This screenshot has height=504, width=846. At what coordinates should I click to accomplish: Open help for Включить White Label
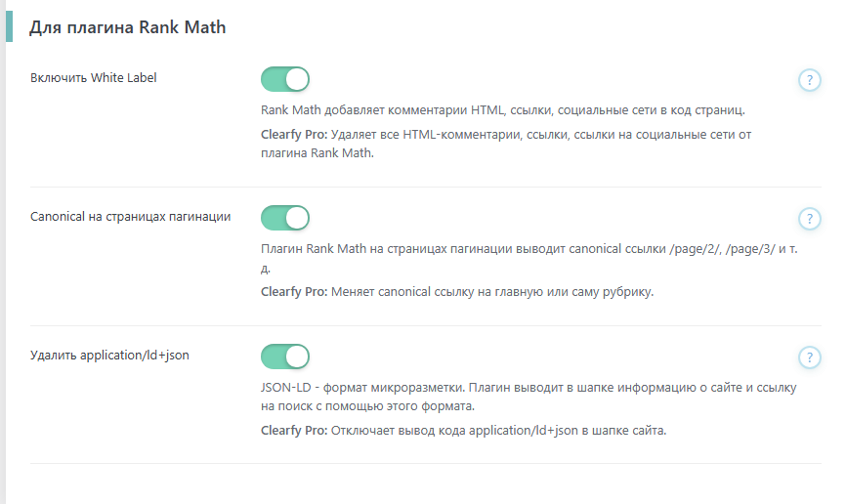[809, 80]
